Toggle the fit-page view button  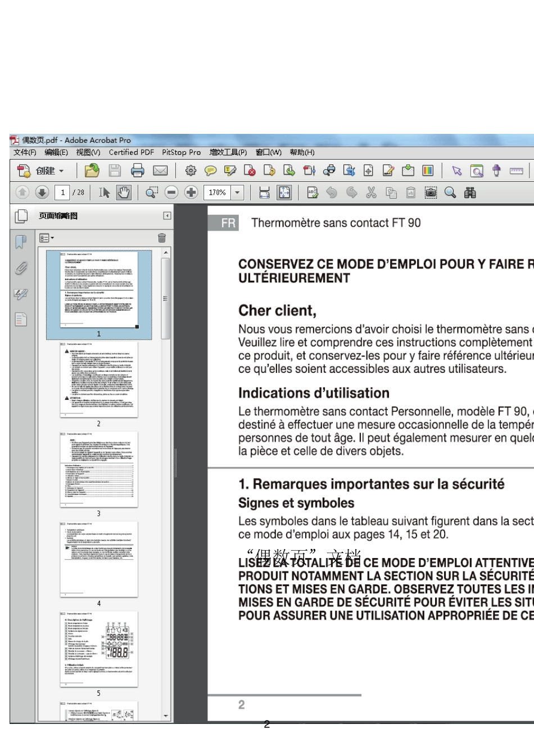pyautogui.click(x=284, y=193)
